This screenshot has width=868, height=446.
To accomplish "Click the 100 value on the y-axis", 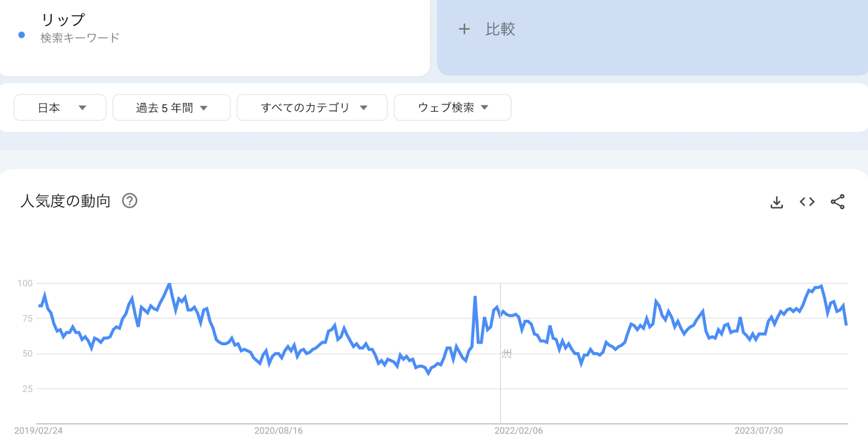I will pyautogui.click(x=25, y=283).
